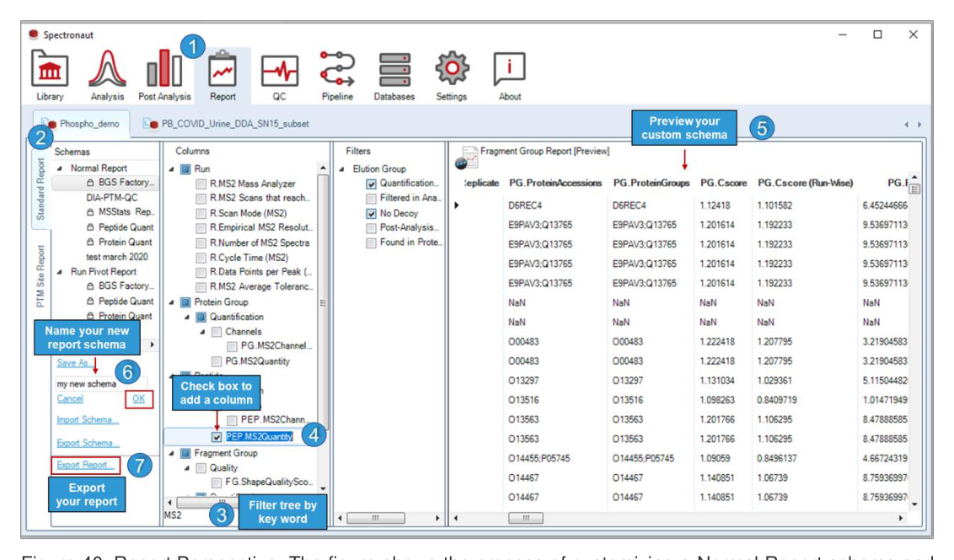Viewport: 954px width, 560px height.
Task: Collapse the Quality node under Fragment Group
Action: pos(187,468)
